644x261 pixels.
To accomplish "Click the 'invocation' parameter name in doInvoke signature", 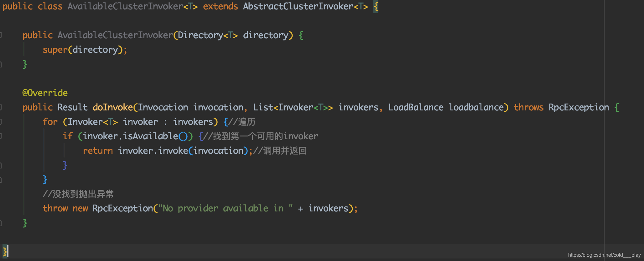I will click(218, 107).
